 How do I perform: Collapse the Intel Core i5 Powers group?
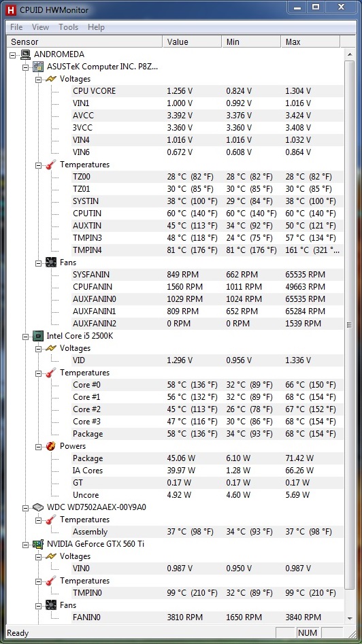point(38,446)
